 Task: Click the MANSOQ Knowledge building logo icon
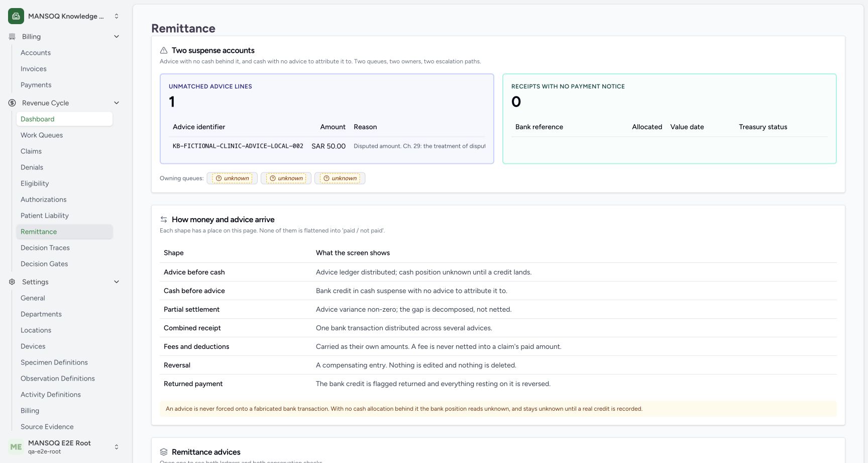(x=16, y=16)
